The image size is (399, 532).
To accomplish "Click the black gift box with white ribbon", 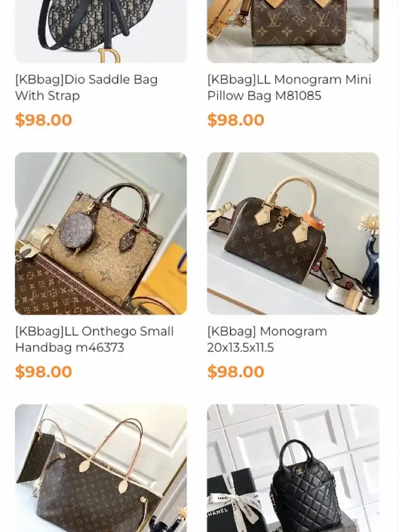I will point(234,500).
